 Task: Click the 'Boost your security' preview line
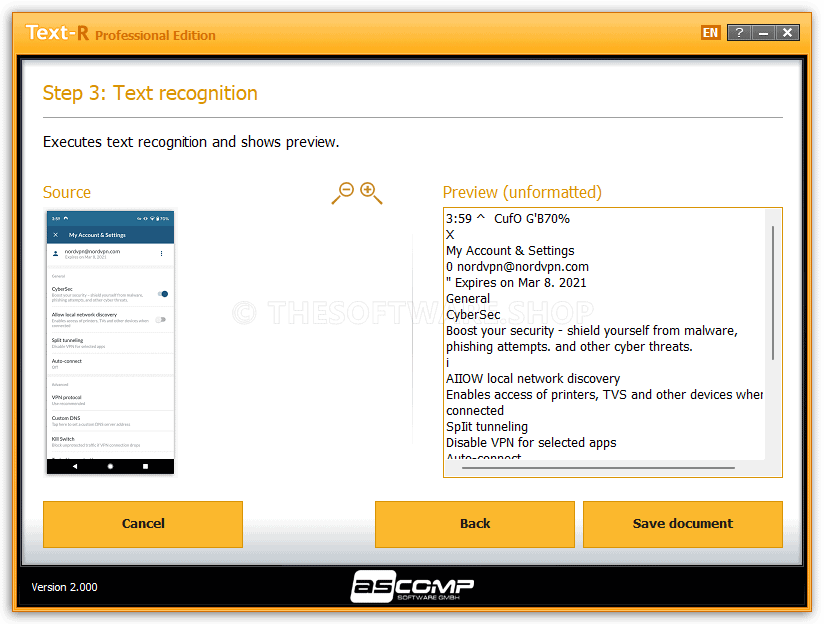point(592,331)
